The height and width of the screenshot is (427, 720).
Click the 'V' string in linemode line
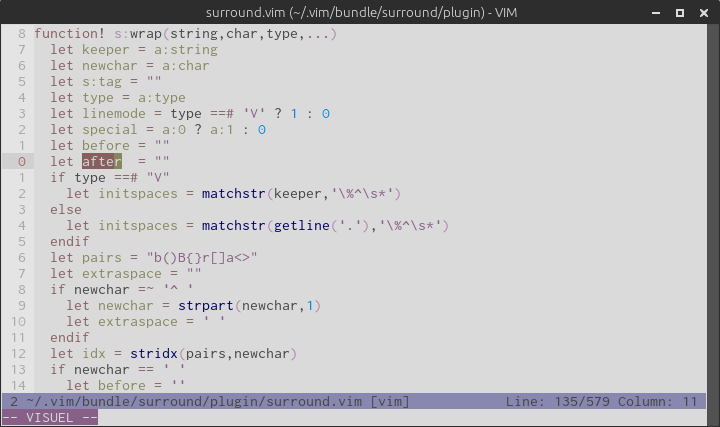point(254,114)
